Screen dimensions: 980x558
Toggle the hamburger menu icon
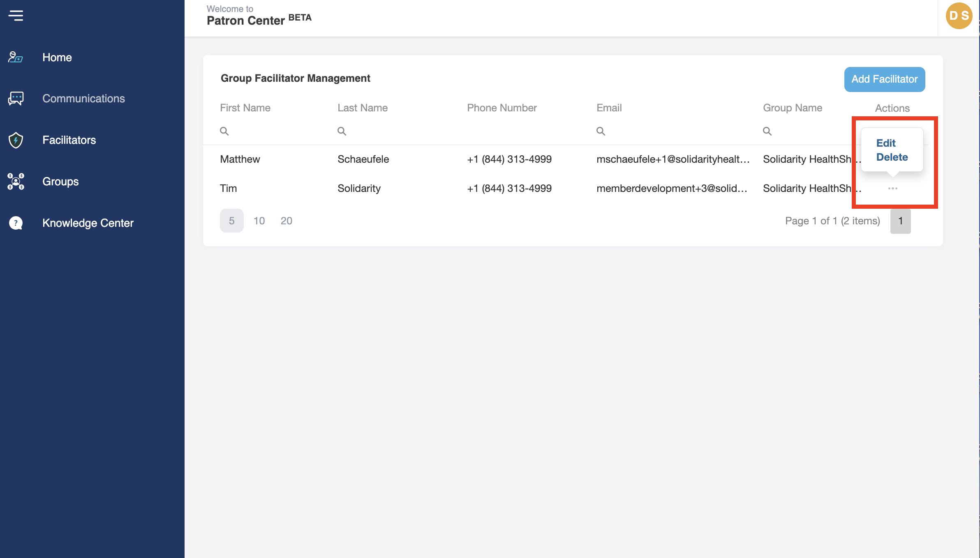(x=16, y=16)
